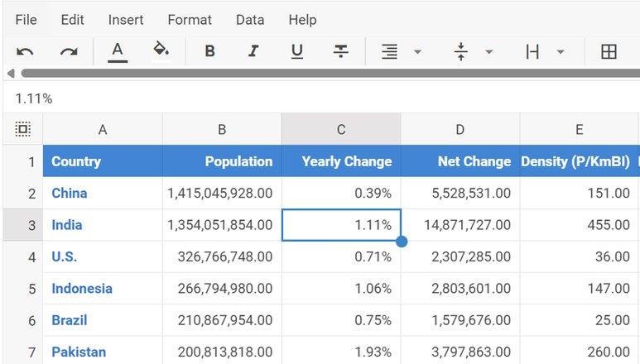
Task: Click the cell borders grid icon
Action: [x=609, y=52]
